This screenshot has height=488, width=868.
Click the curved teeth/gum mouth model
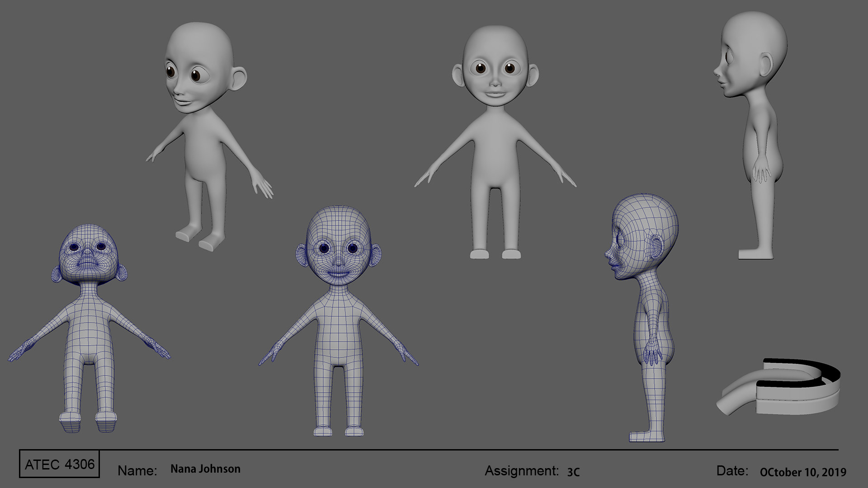tap(778, 387)
